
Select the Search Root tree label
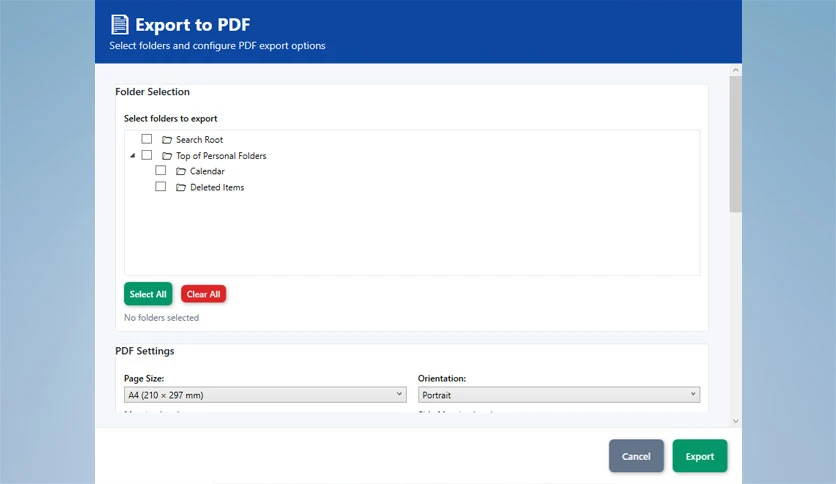coord(199,140)
